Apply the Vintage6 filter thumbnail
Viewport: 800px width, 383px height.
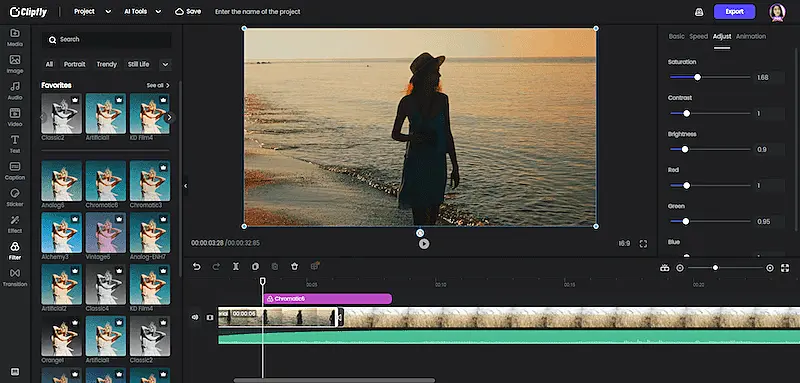pyautogui.click(x=106, y=233)
